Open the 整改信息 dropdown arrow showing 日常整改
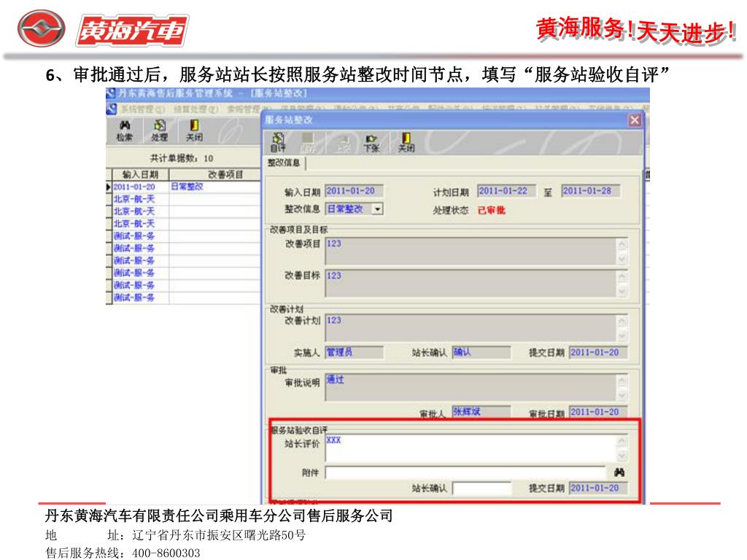This screenshot has width=747, height=560. 377,209
